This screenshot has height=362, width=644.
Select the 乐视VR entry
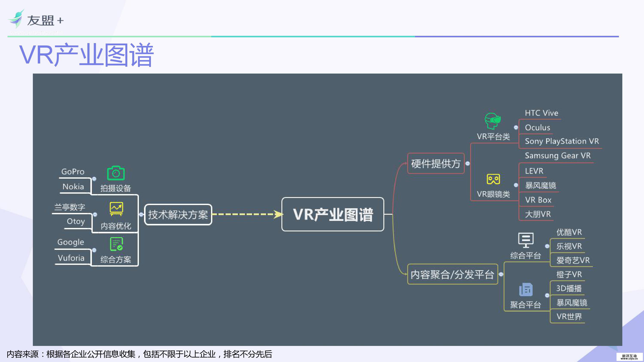(569, 246)
